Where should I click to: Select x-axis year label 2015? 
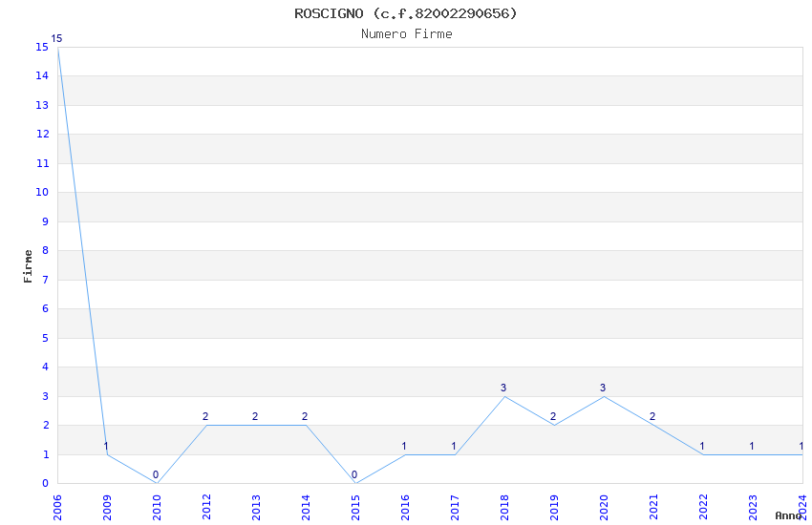pos(355,507)
